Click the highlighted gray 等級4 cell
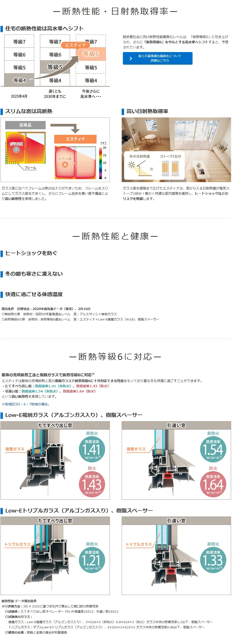This screenshot has width=232, height=644. (x=19, y=80)
